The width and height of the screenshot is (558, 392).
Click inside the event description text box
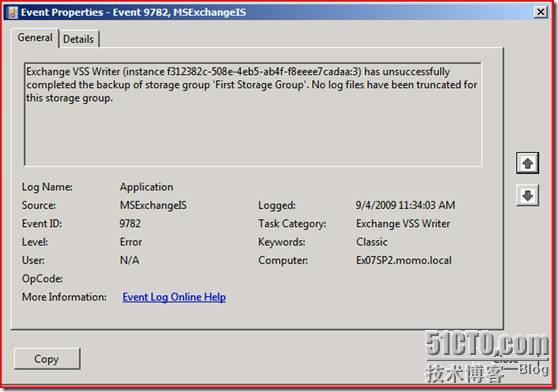point(253,114)
